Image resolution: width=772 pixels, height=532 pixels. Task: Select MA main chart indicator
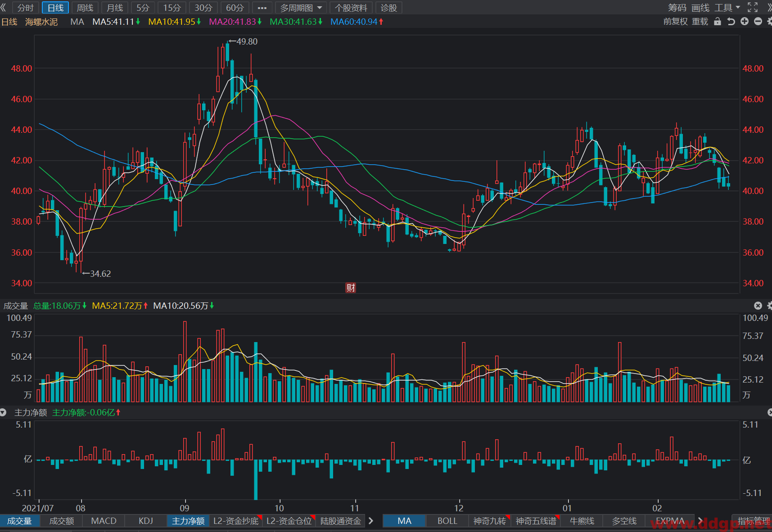pyautogui.click(x=404, y=521)
